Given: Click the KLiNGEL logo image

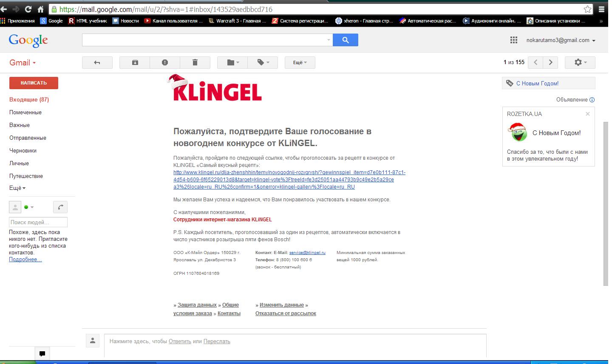Looking at the screenshot, I should (x=215, y=87).
